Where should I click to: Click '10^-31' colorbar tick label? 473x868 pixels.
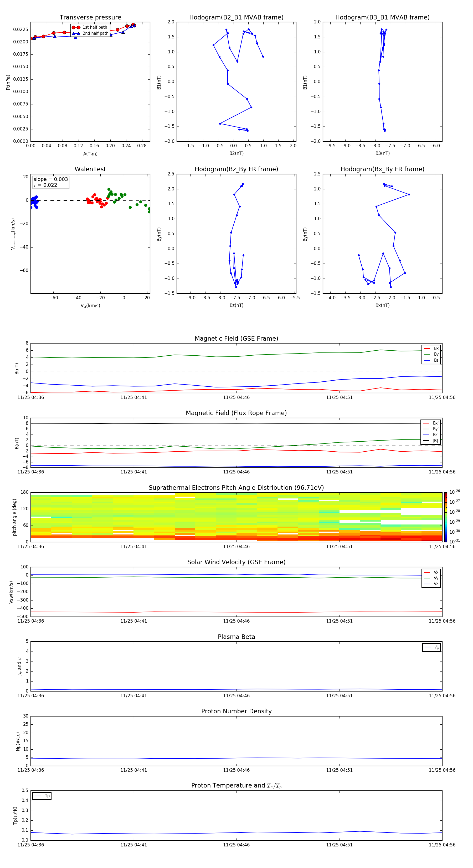point(455,542)
